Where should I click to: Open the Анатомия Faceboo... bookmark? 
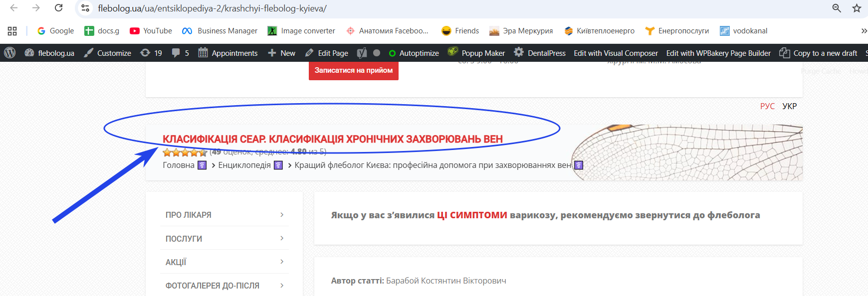point(387,31)
